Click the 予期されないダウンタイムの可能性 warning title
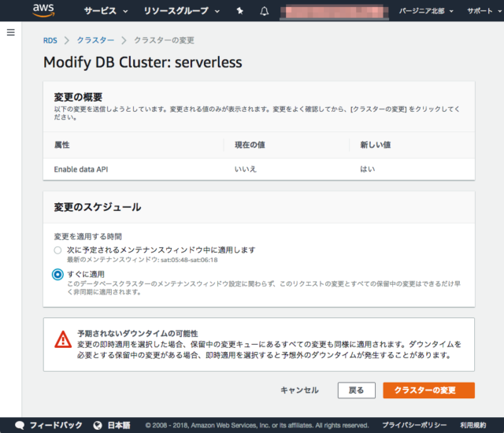This screenshot has height=433, width=504. click(x=138, y=334)
